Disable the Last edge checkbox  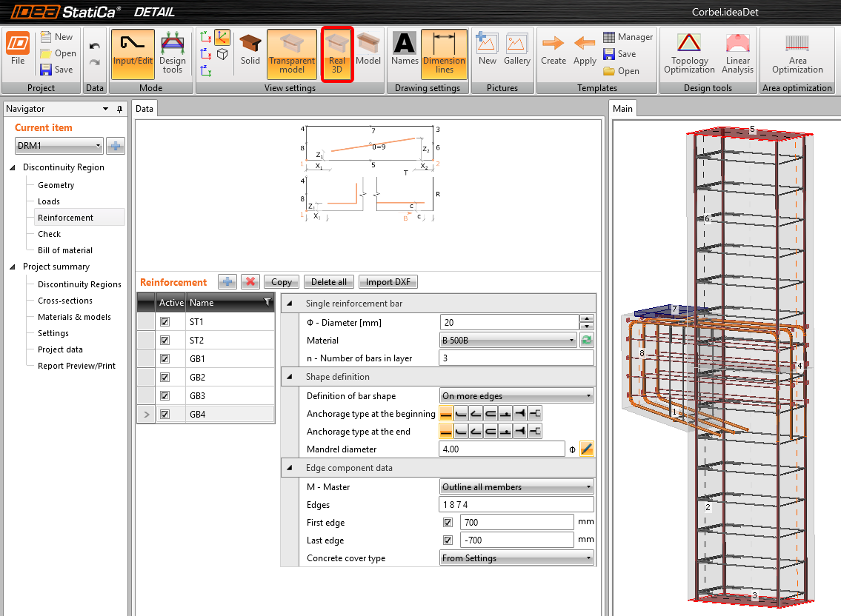pyautogui.click(x=448, y=540)
